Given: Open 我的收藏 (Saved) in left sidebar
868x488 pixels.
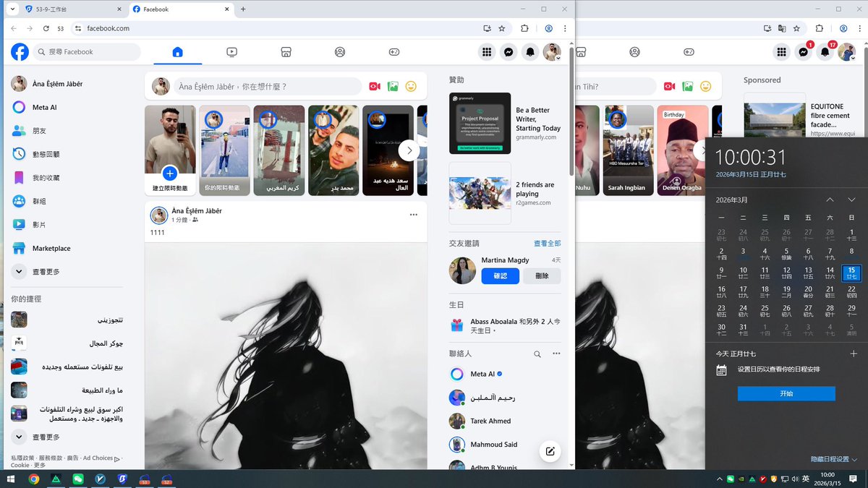Looking at the screenshot, I should coord(67,178).
